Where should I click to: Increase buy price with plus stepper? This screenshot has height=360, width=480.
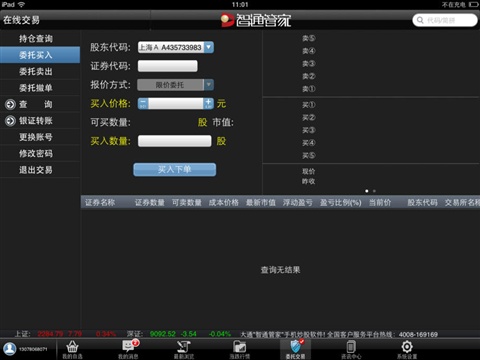click(208, 103)
